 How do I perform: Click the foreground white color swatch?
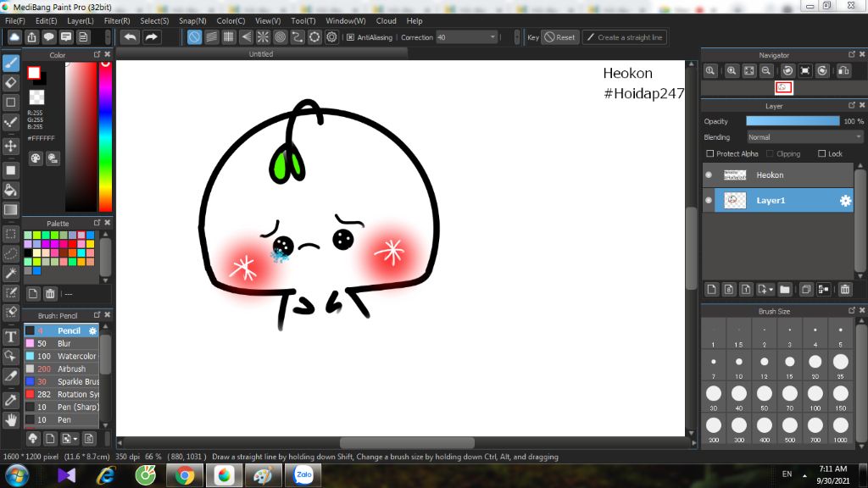point(34,73)
